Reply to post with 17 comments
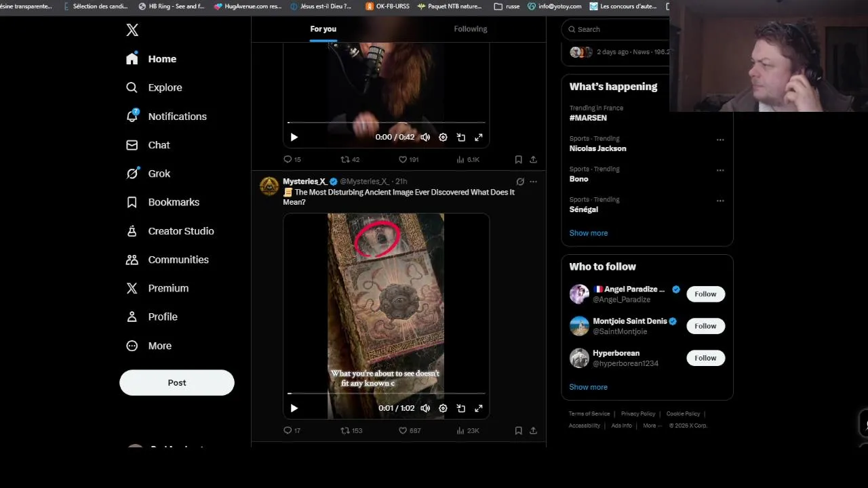Viewport: 868px width, 488px height. (292, 430)
